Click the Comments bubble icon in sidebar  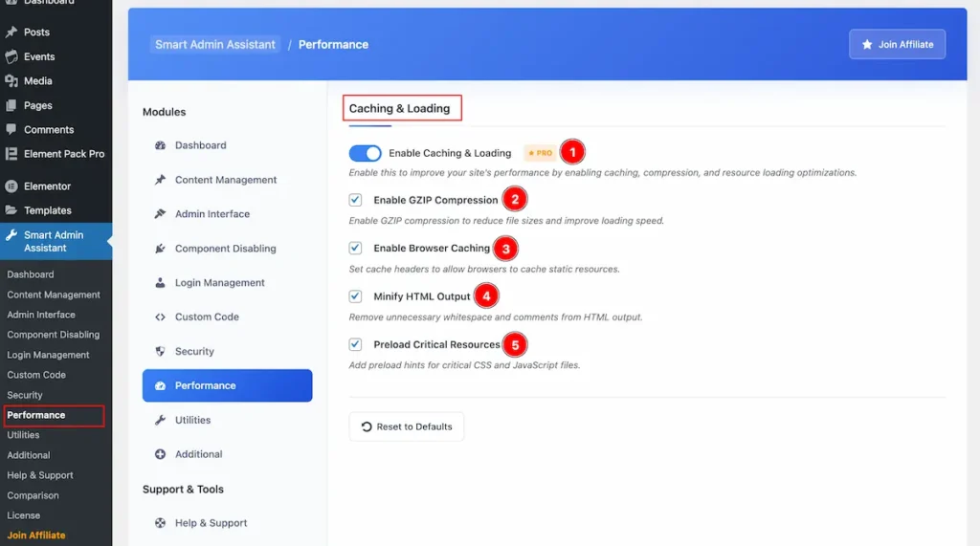(11, 129)
